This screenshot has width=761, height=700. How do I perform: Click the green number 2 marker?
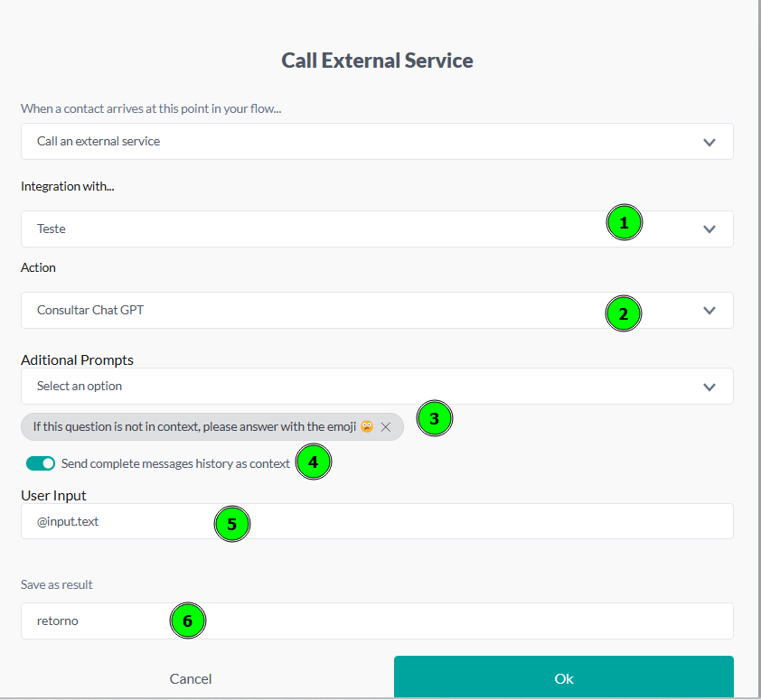[x=623, y=314]
